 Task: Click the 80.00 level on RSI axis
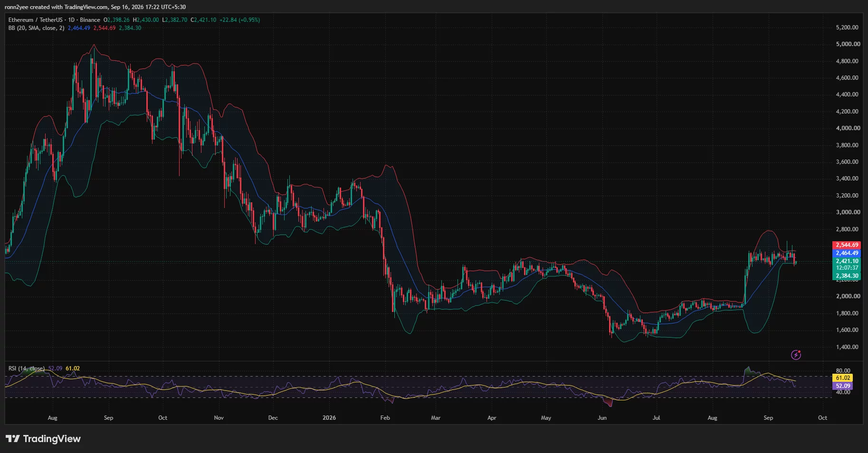(x=843, y=371)
